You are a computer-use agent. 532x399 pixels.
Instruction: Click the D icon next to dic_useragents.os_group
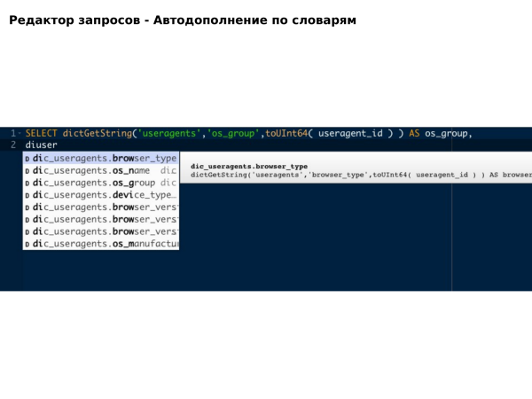pyautogui.click(x=27, y=183)
